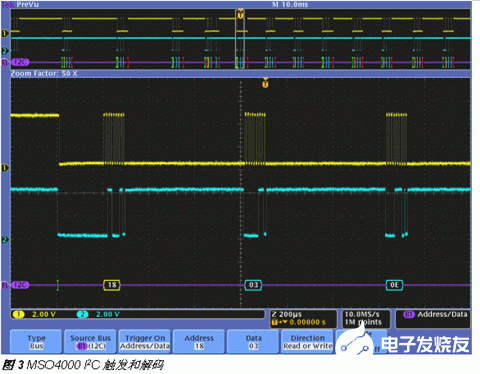The height and width of the screenshot is (374, 480).
Task: Open Direction Read or Write option
Action: (x=308, y=342)
